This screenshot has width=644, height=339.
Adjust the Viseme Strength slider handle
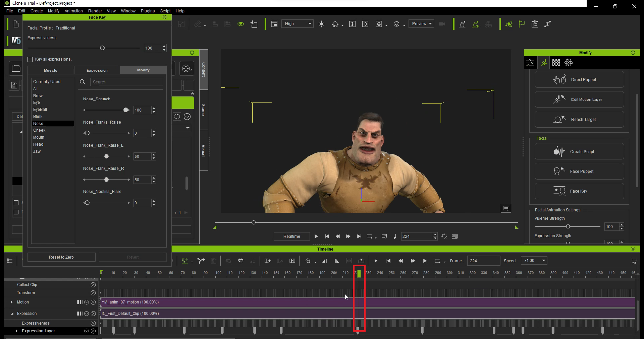click(568, 227)
